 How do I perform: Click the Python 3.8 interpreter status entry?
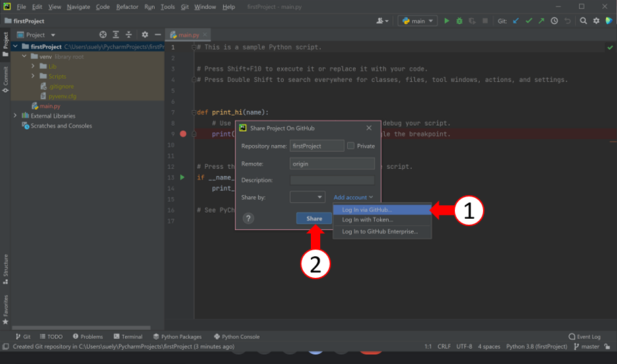tap(537, 347)
